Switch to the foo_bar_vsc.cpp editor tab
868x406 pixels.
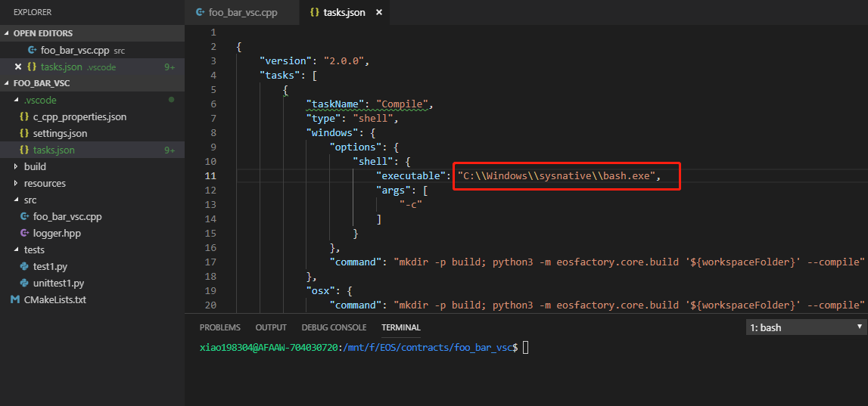tap(242, 12)
